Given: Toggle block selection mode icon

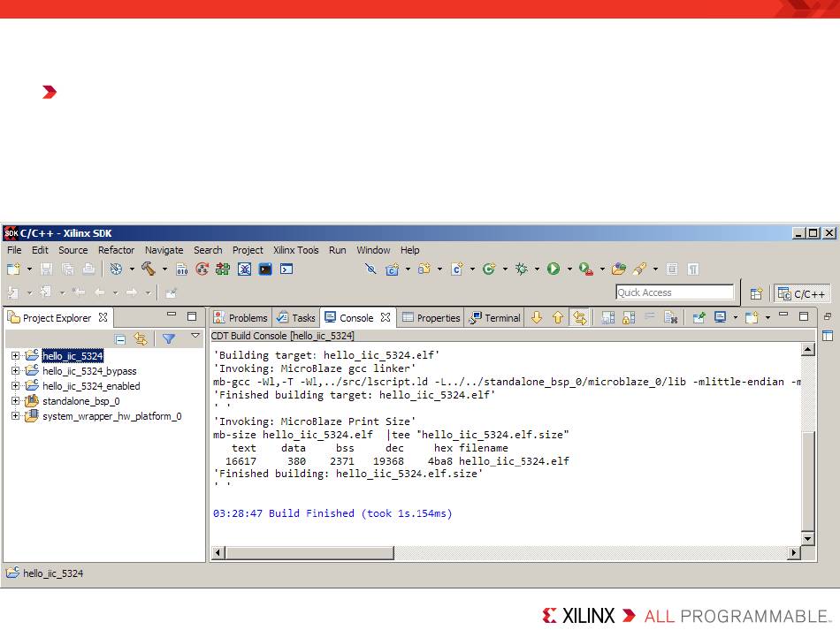Looking at the screenshot, I should (x=672, y=269).
